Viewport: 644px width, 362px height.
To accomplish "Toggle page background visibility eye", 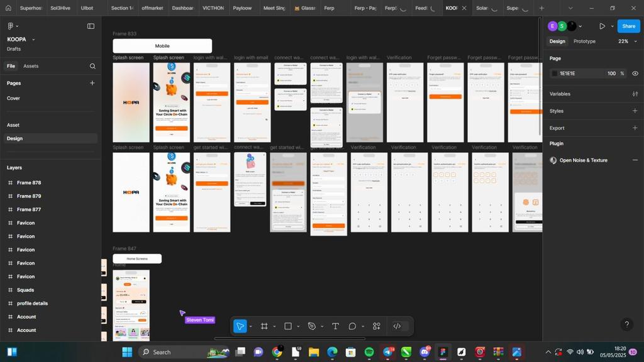I will tap(635, 74).
